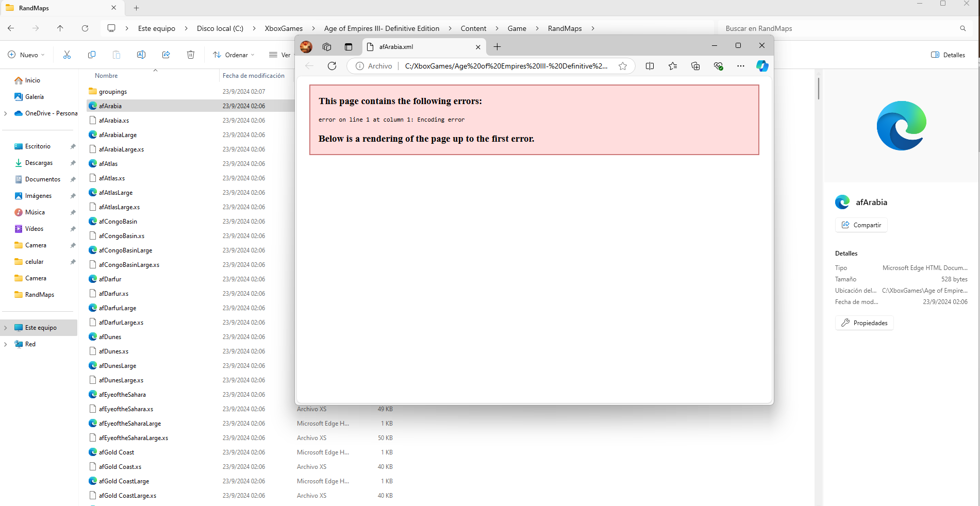
Task: Click the search magnifier icon in Explorer
Action: (963, 28)
